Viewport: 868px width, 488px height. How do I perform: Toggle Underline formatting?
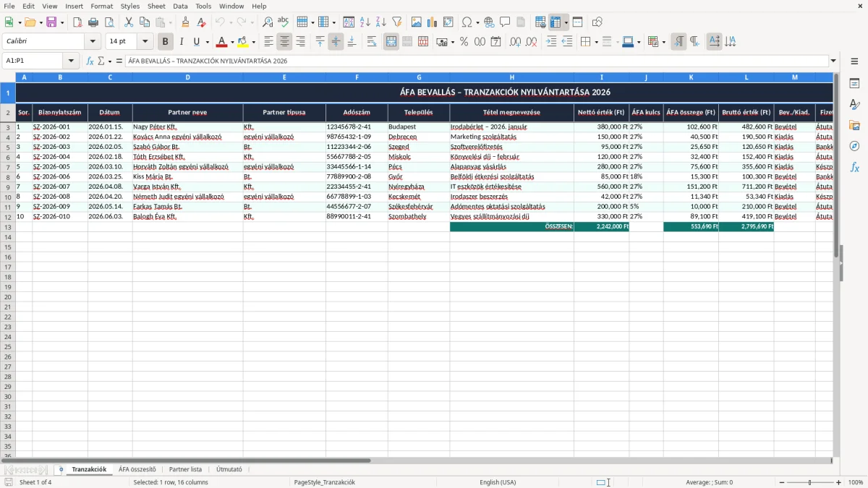tap(197, 42)
